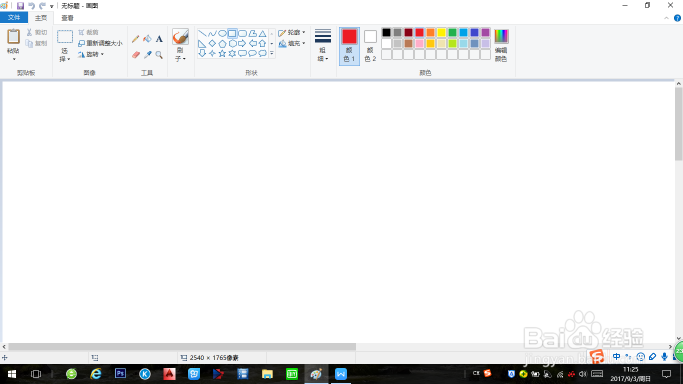Screen dimensions: 683x384
Task: Open Internet Explorer from the taskbar
Action: point(96,374)
